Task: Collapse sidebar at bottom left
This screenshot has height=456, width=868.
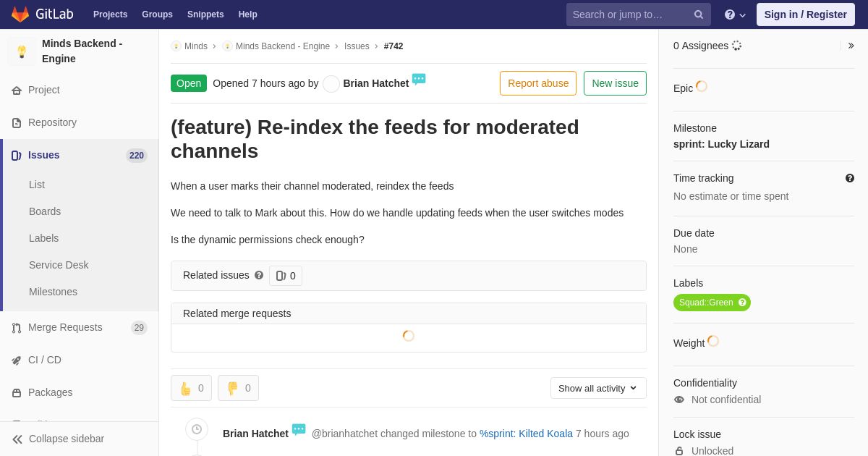Action: click(58, 439)
